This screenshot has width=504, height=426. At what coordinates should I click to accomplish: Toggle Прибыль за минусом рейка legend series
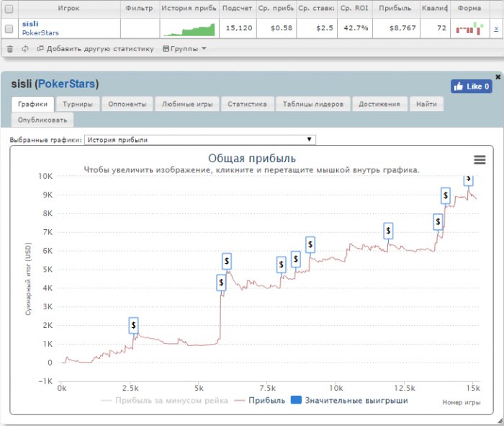point(164,400)
